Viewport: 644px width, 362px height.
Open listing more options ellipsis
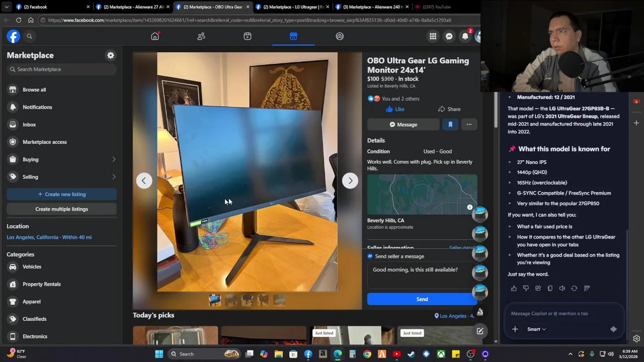point(469,125)
